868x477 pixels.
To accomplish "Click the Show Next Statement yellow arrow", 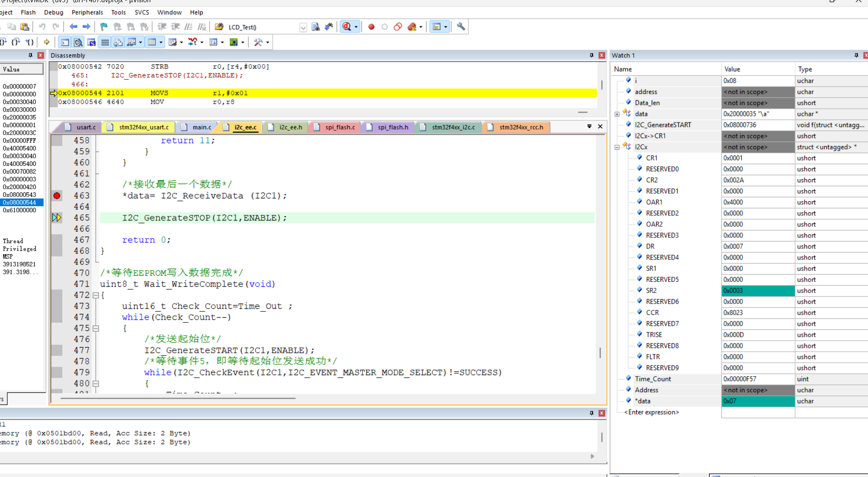I will 46,42.
